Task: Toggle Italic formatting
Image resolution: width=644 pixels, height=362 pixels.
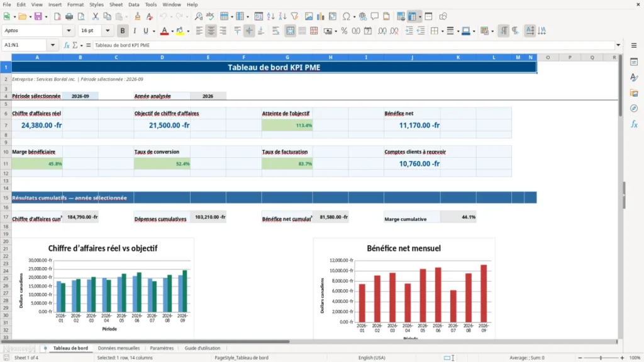Action: [135, 31]
